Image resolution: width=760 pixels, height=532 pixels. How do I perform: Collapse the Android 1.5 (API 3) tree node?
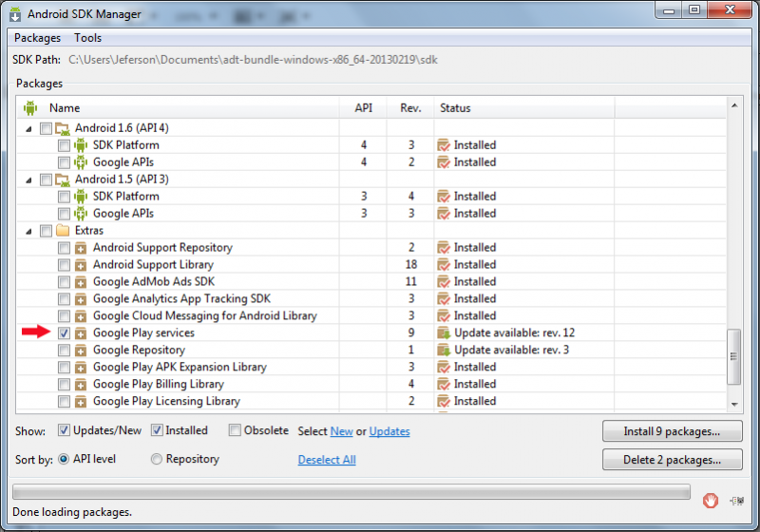[x=29, y=180]
